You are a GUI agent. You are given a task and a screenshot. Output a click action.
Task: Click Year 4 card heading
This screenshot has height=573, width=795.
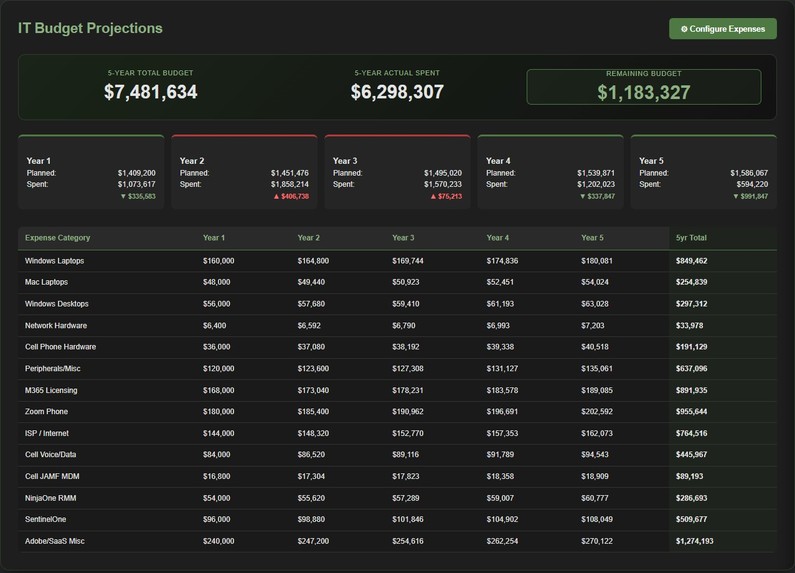(x=498, y=161)
